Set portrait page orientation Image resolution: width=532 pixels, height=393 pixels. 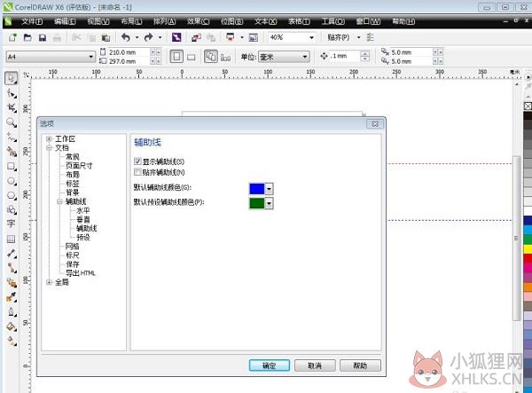176,57
